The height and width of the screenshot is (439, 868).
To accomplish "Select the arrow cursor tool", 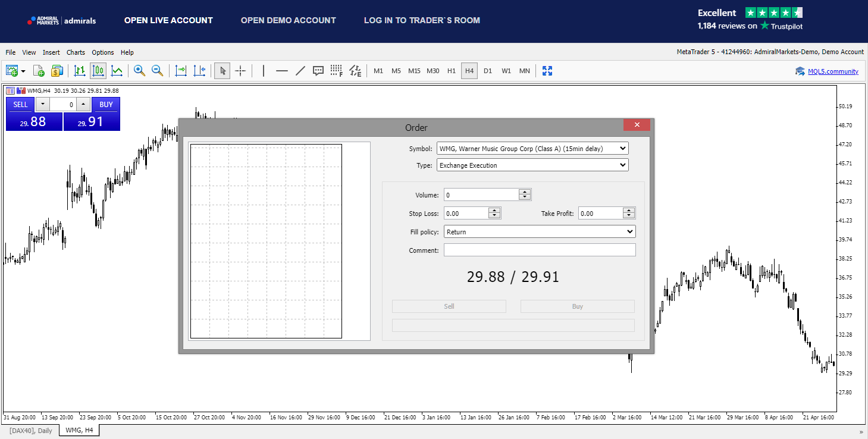I will point(223,71).
